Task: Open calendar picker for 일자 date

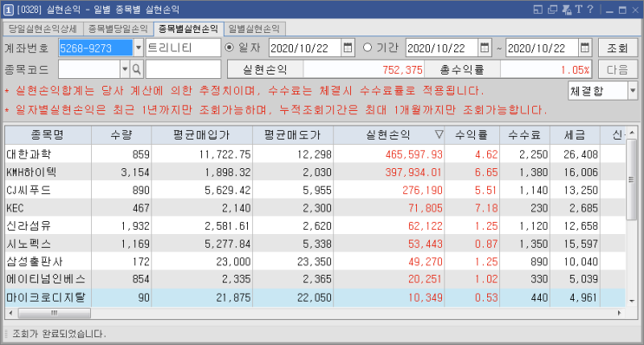Action: (x=348, y=48)
